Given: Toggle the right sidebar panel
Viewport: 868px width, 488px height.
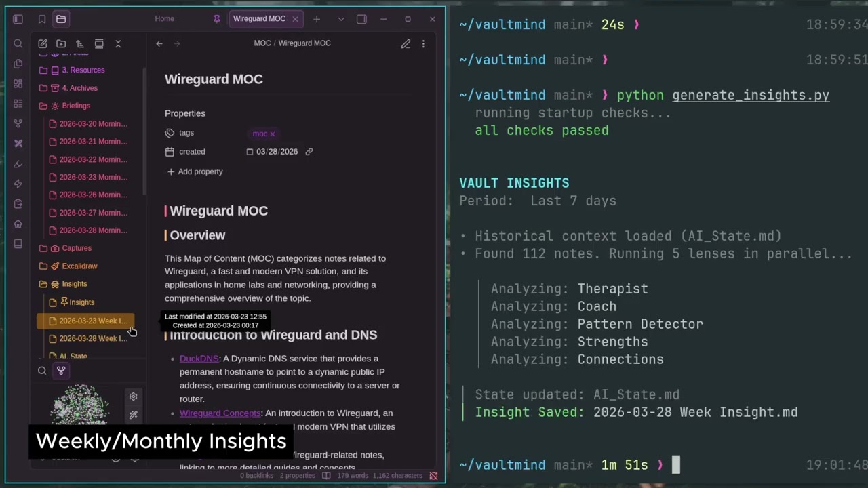Looking at the screenshot, I should coord(361,19).
